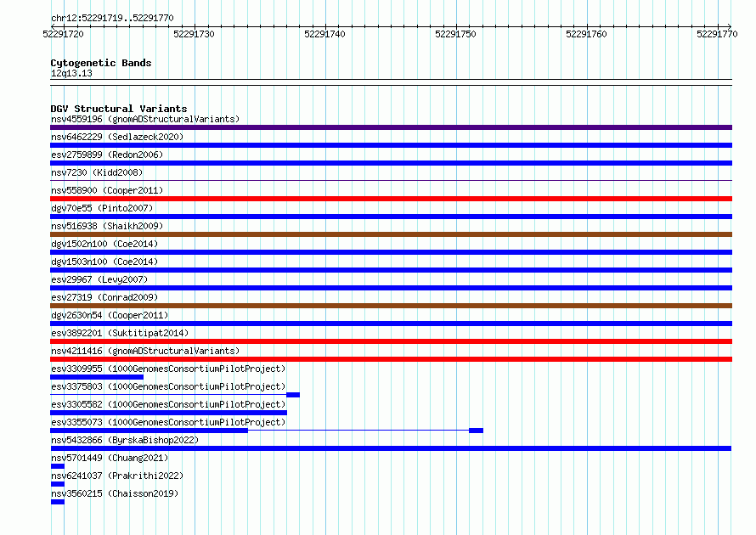Screen dimensions: 756x535
Task: Open the nsv5701449 (Chuang2021) label
Action: pyautogui.click(x=110, y=458)
